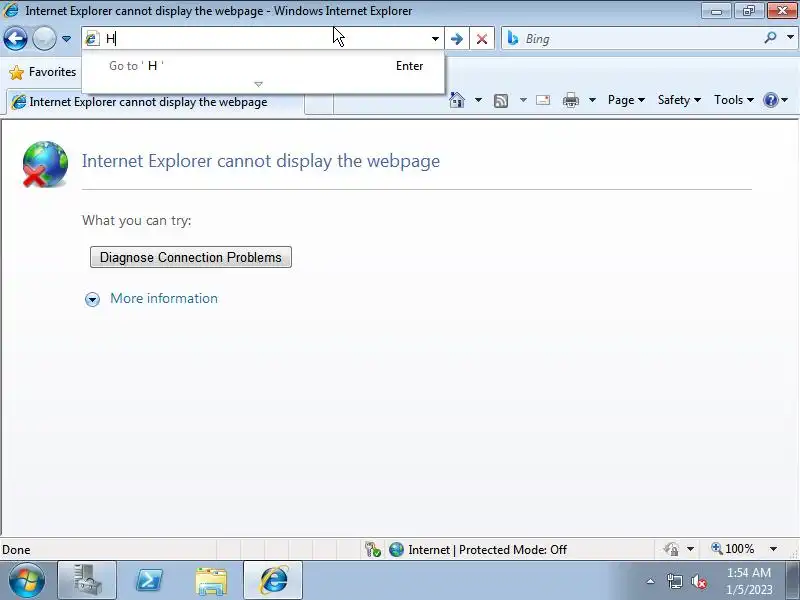Click the RSS Feeds icon

click(501, 101)
